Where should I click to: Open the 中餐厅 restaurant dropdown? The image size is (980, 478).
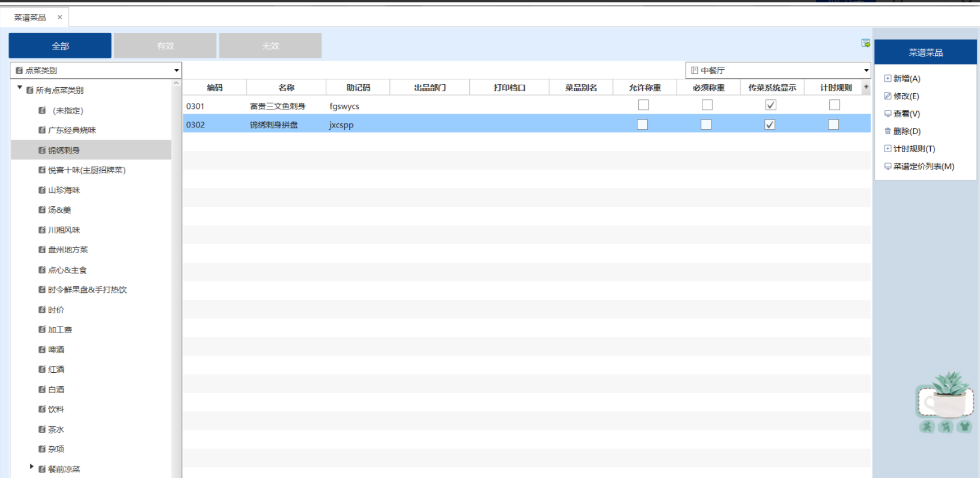[x=866, y=70]
